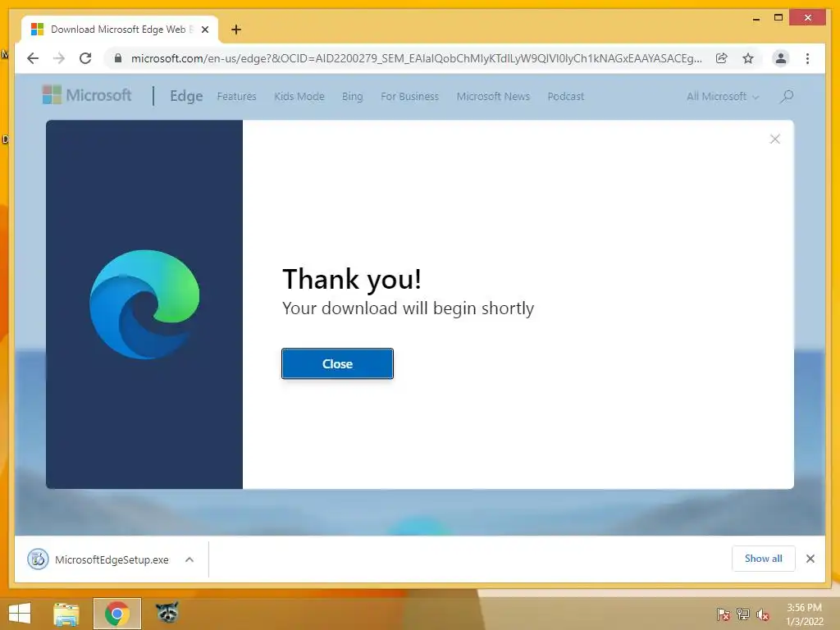Click Show all downloads
Screen dimensions: 840x630
(764, 559)
